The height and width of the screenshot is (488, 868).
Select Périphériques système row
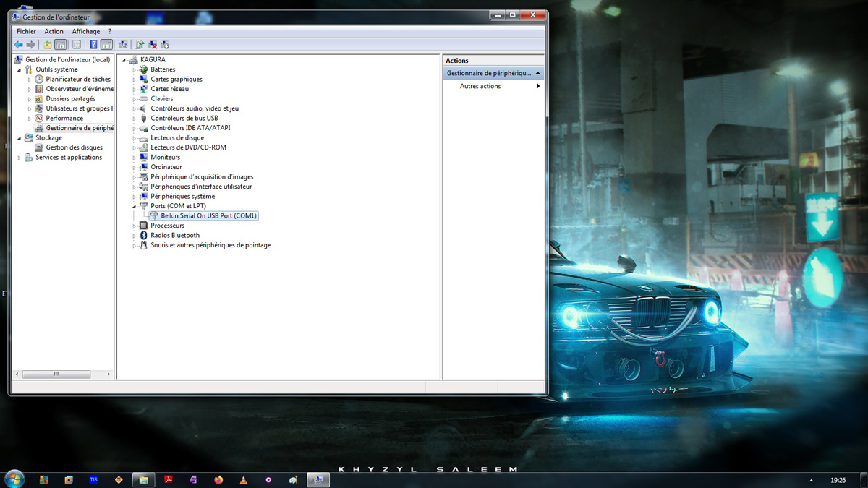[x=182, y=197]
